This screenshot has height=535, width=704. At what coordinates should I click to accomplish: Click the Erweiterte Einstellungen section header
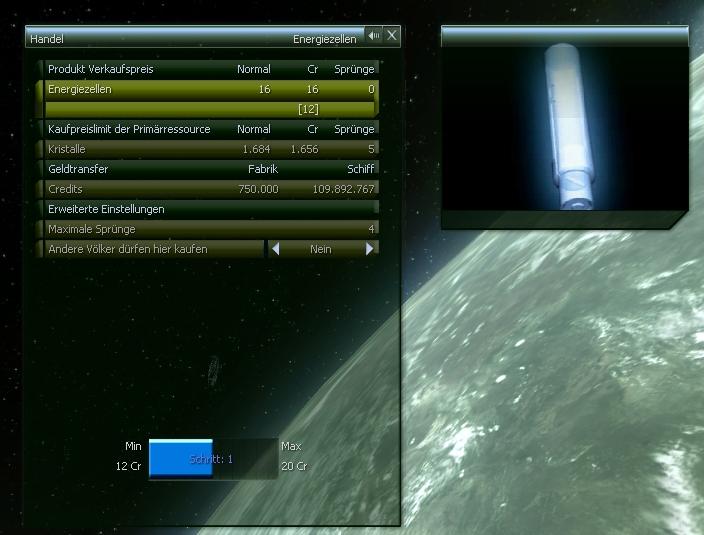click(x=210, y=209)
